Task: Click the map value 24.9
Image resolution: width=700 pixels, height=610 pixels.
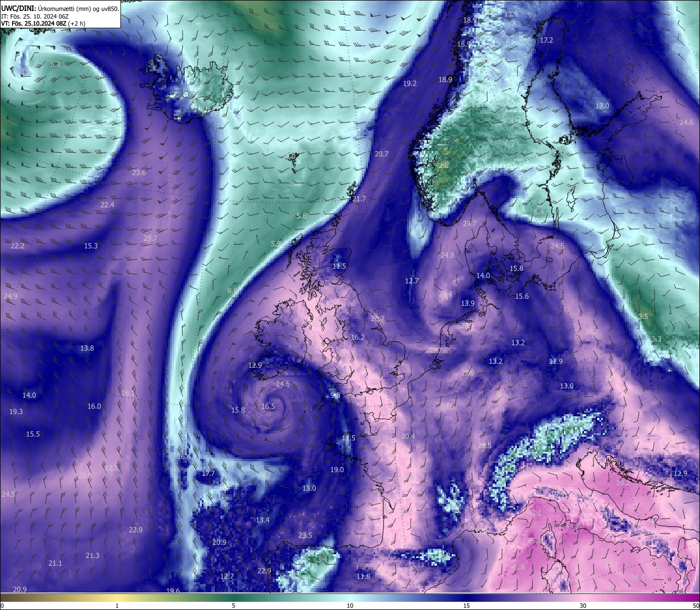Action: coord(10,296)
